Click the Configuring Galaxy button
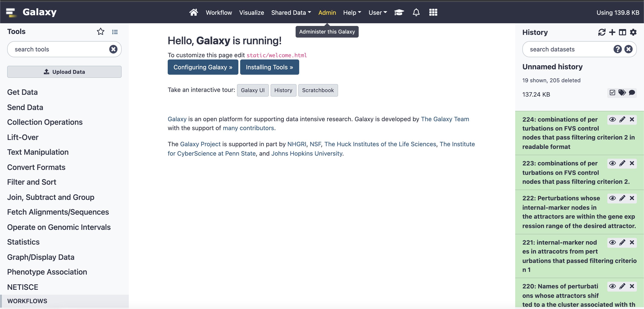Screen dimensions: 644x309 coord(203,67)
